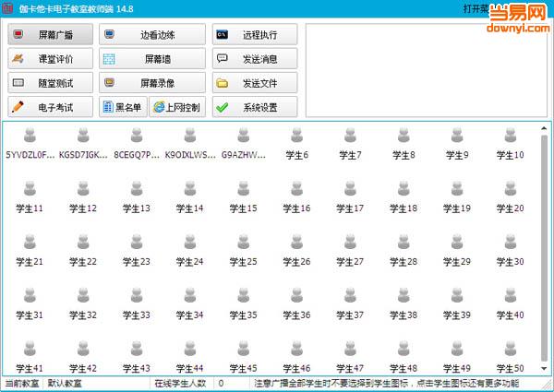Click the 学生14 label
The height and width of the screenshot is (392, 554).
pos(189,208)
